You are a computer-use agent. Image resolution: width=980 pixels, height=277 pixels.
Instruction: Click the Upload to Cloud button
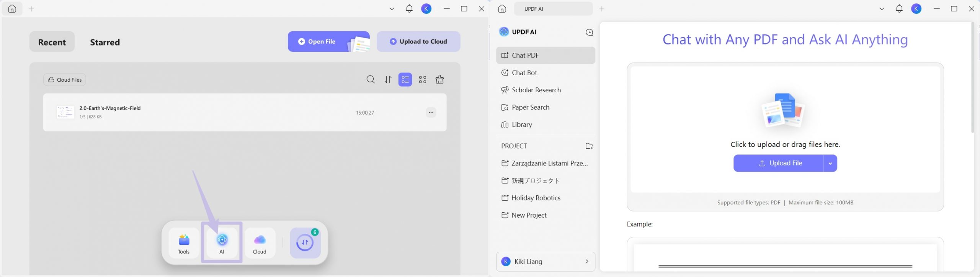click(x=418, y=41)
